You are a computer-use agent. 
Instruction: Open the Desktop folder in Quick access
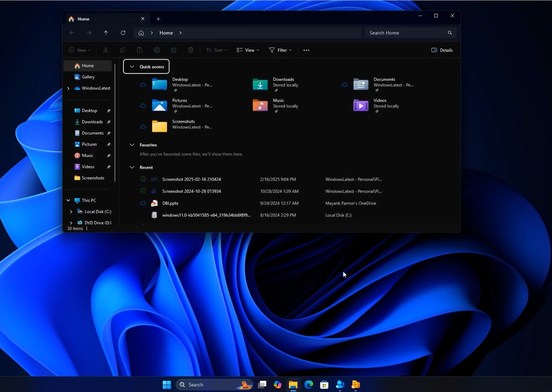[182, 84]
